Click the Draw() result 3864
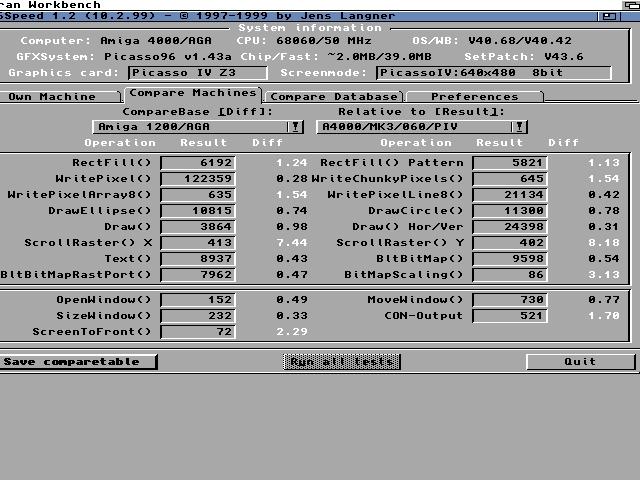 198,227
